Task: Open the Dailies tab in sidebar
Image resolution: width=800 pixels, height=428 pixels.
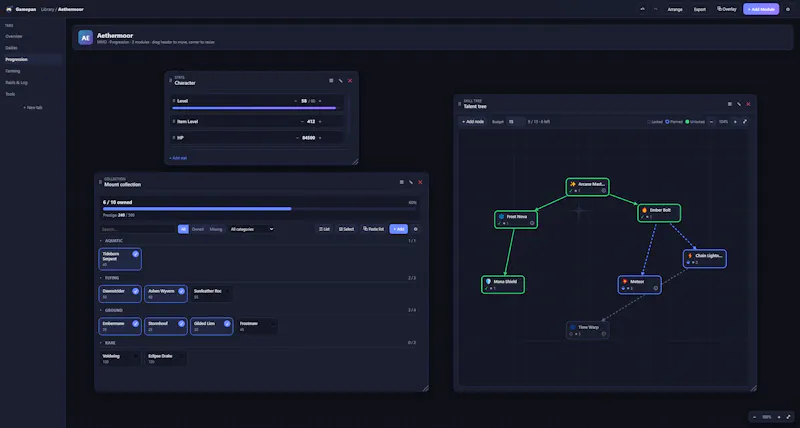Action: [x=32, y=48]
